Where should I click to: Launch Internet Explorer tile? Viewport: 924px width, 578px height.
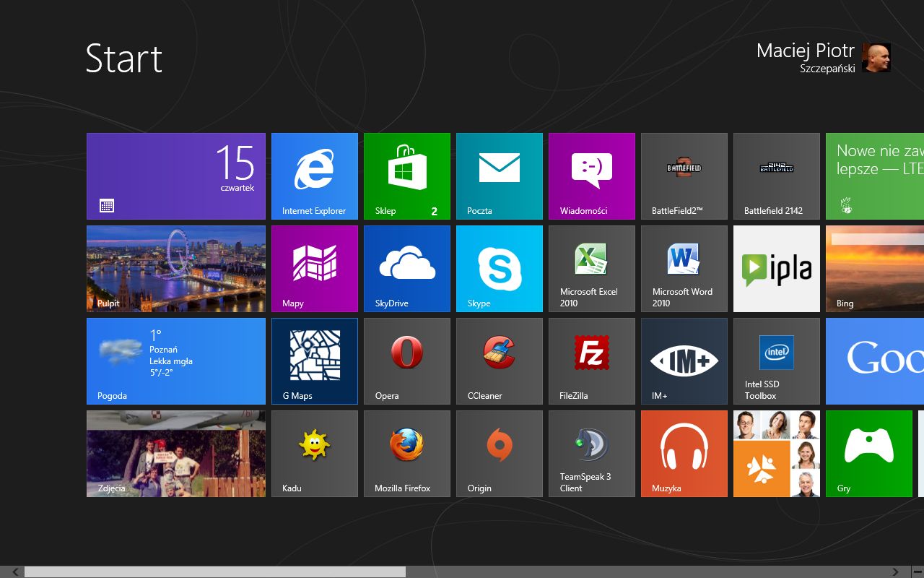[315, 176]
